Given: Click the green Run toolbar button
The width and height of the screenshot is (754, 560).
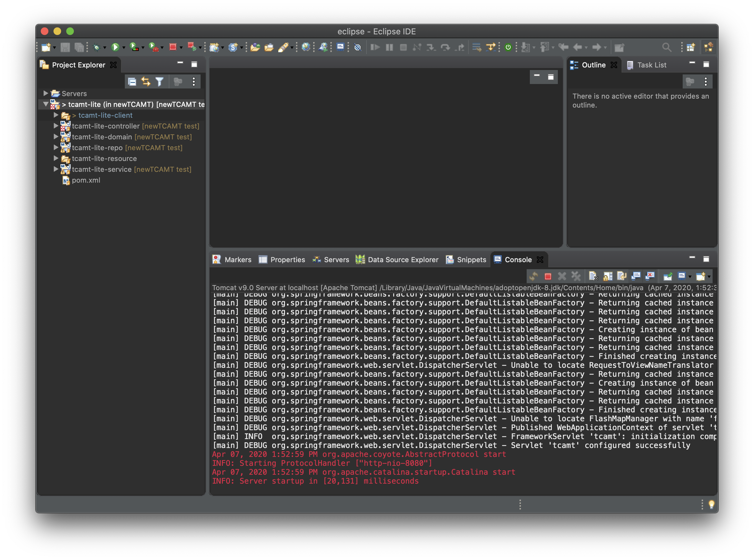Looking at the screenshot, I should click(115, 47).
